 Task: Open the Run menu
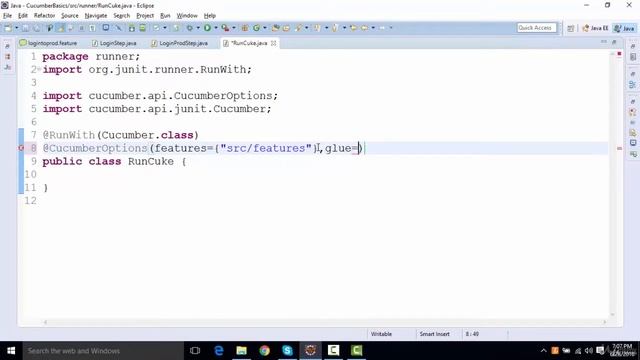(165, 16)
